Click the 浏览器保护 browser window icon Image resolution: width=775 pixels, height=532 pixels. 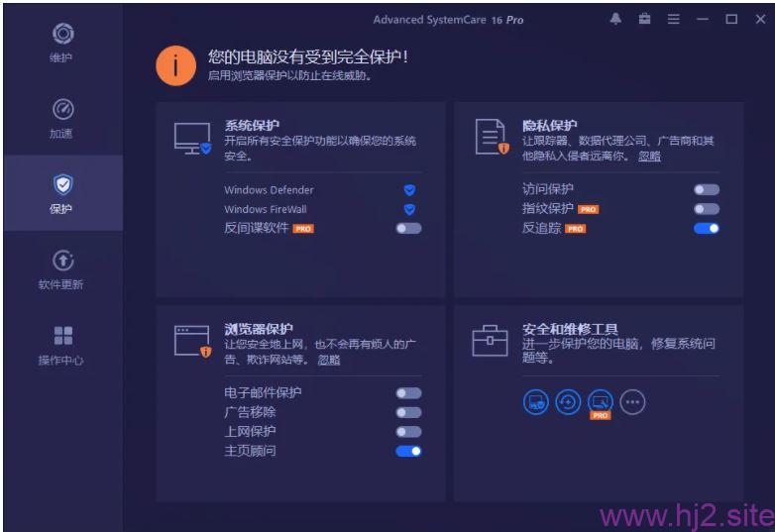click(193, 342)
